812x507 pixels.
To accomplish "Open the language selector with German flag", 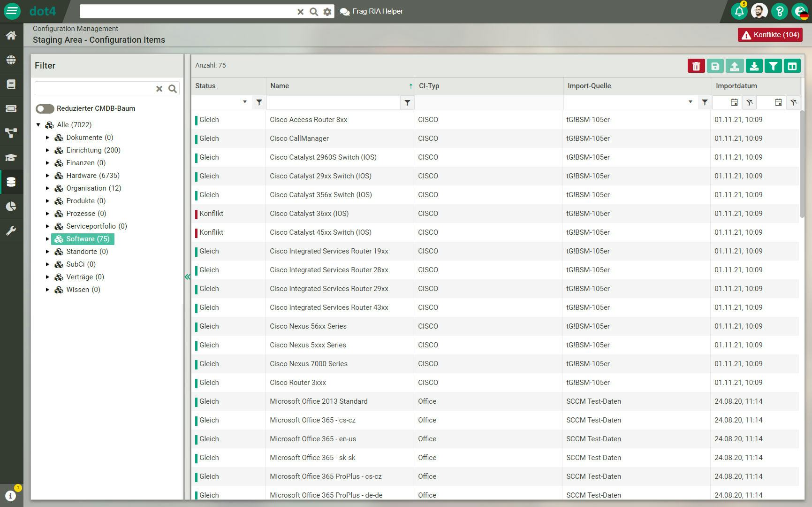I will (x=800, y=11).
